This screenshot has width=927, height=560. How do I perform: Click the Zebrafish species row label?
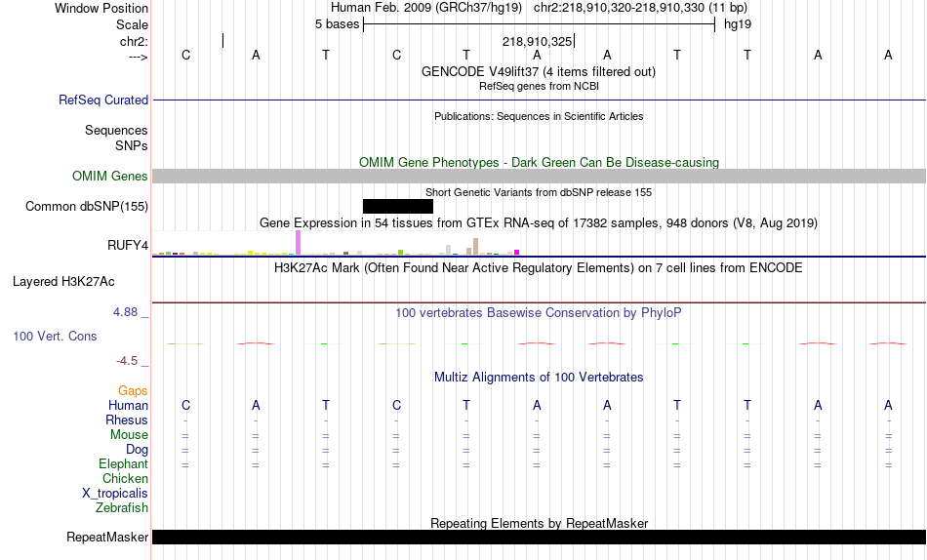122,507
